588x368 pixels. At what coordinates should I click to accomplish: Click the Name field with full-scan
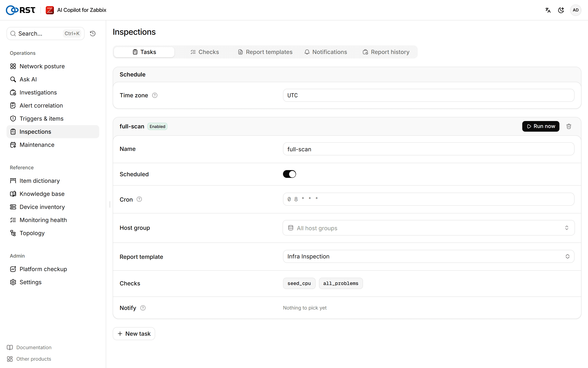(429, 149)
